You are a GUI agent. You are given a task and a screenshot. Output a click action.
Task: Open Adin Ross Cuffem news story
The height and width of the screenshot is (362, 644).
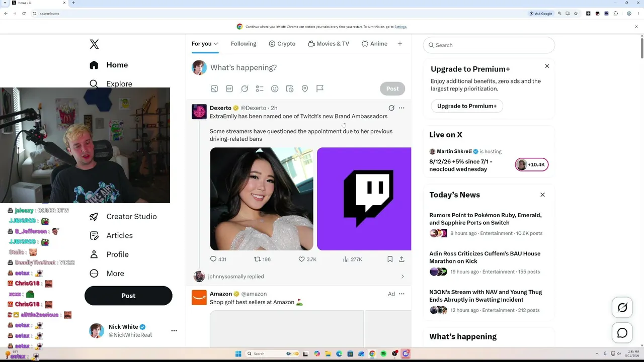(485, 257)
